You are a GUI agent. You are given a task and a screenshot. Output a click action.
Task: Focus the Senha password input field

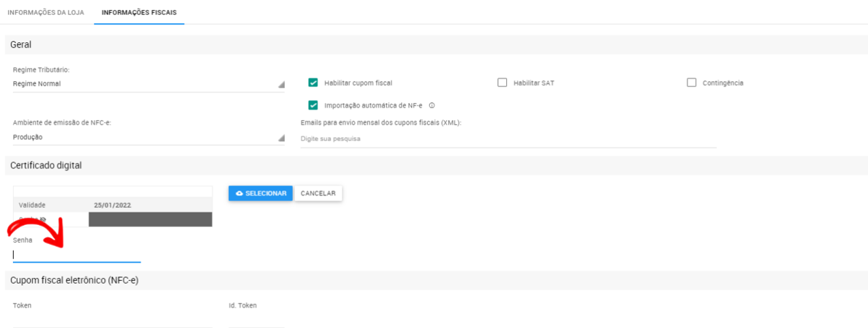pos(76,254)
